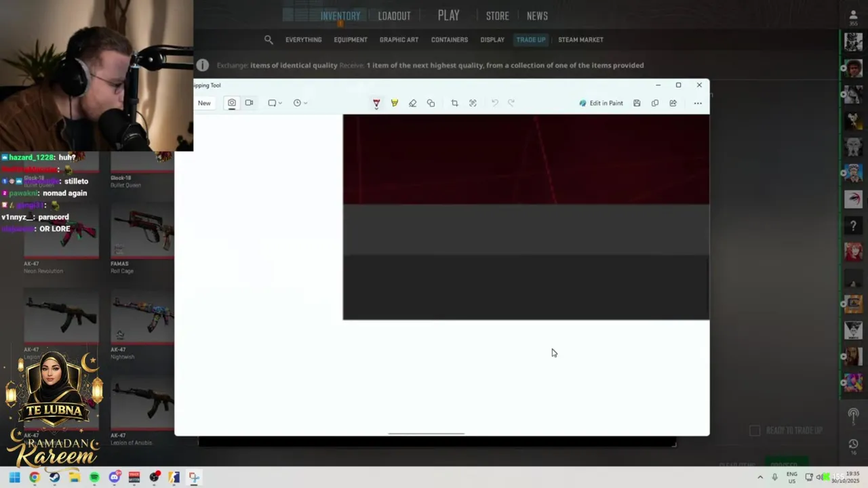Open the INVENTORY tab in the game
868x488 pixels.
point(340,16)
